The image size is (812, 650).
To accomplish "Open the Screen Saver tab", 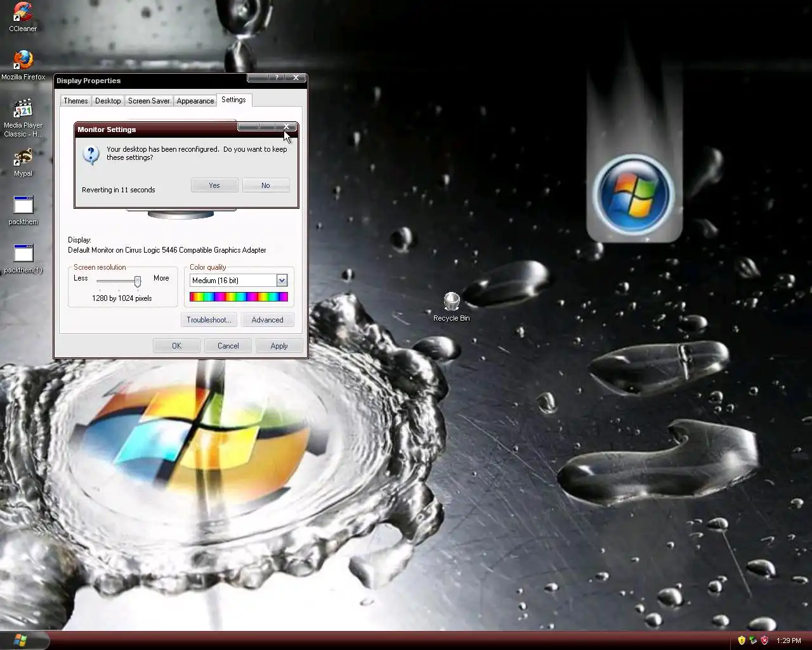I will click(148, 101).
